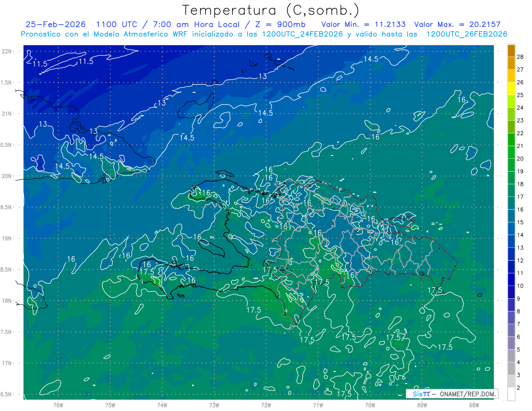The image size is (532, 411).
Task: Click the brown colorbar swatch above 28
Action: [511, 51]
